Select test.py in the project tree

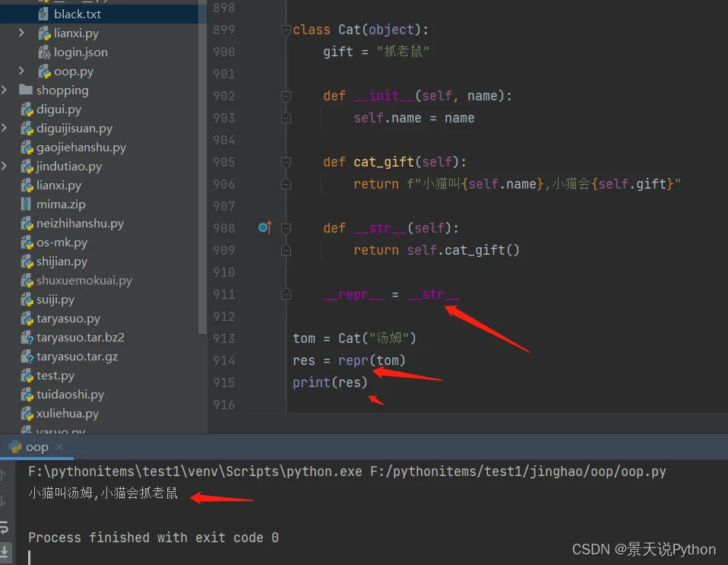click(x=55, y=376)
